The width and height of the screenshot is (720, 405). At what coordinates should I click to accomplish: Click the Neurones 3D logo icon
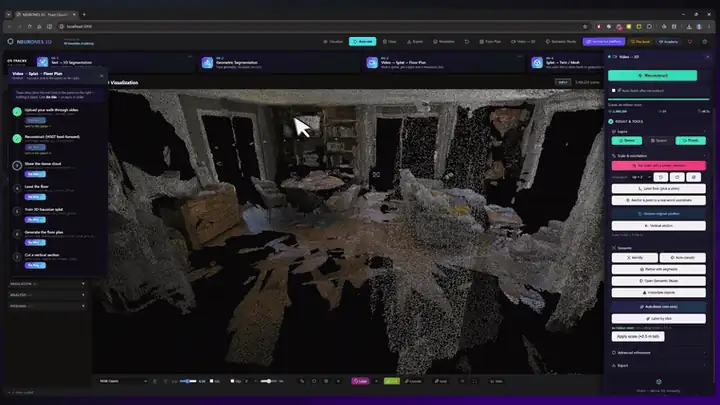10,41
